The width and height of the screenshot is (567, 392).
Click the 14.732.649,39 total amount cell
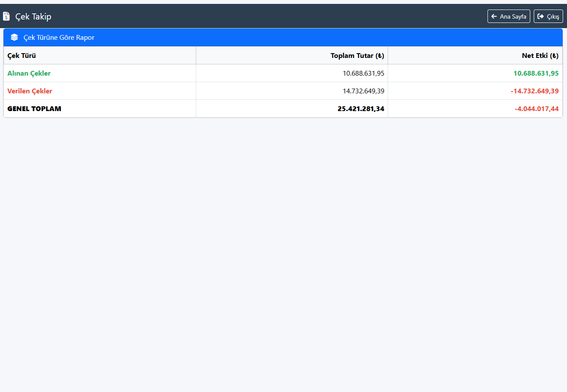(x=363, y=91)
